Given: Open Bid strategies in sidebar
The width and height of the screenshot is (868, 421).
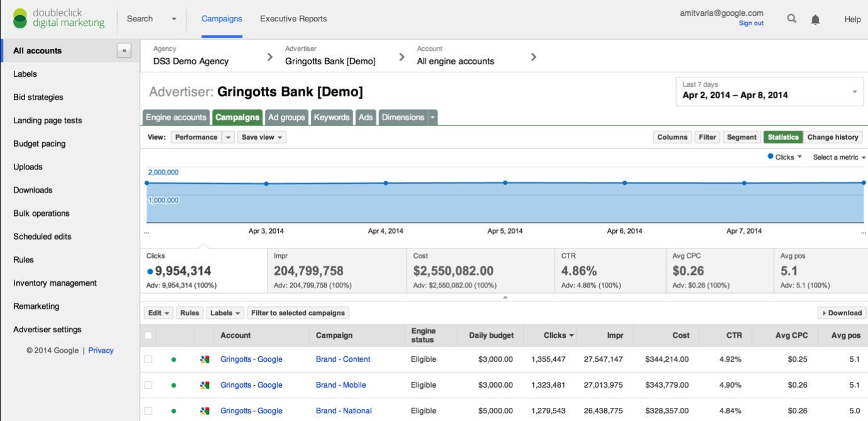Looking at the screenshot, I should pos(38,98).
